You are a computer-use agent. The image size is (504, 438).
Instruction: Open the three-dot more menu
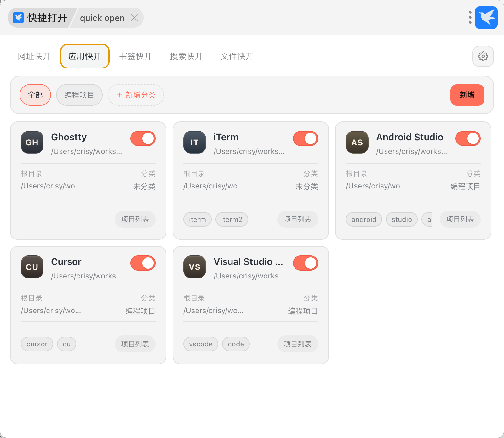[x=470, y=18]
